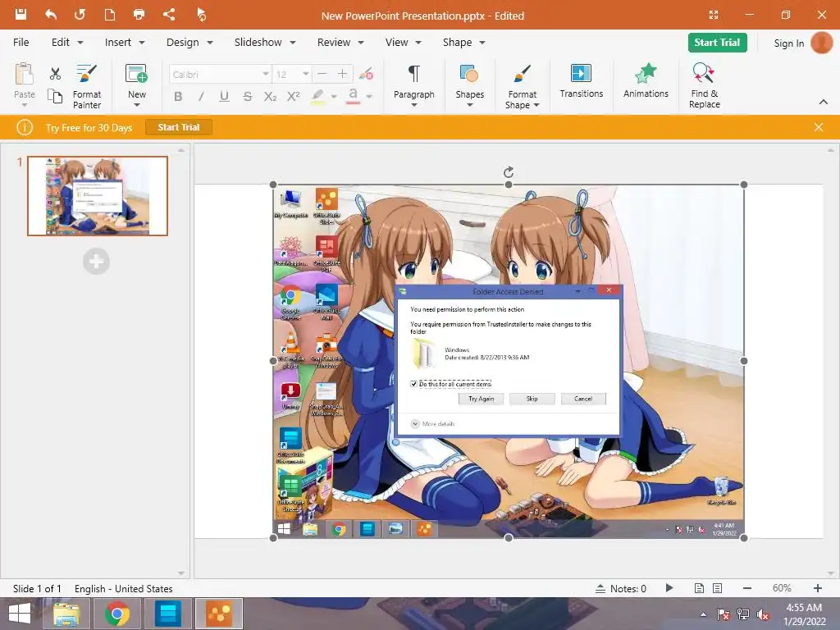Click Start Trial in the orange banner

pyautogui.click(x=178, y=127)
